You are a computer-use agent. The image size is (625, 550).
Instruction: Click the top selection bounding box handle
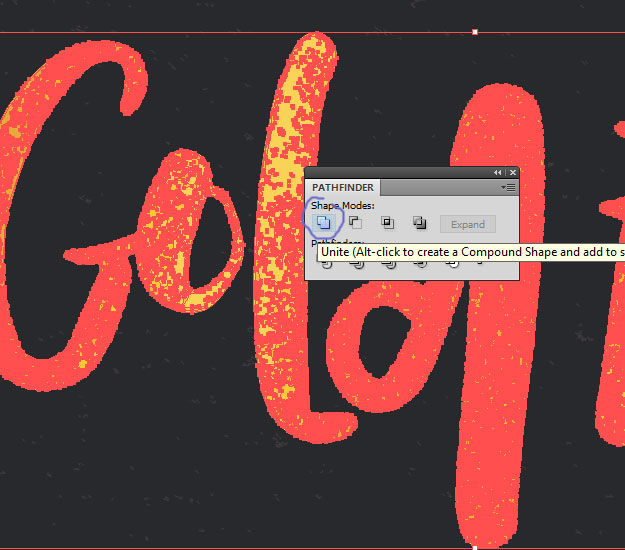[475, 32]
